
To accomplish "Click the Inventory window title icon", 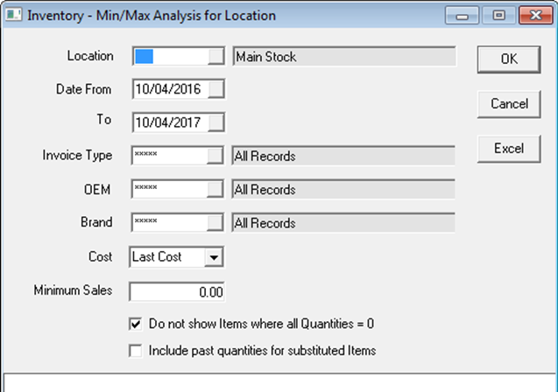I will [x=14, y=15].
